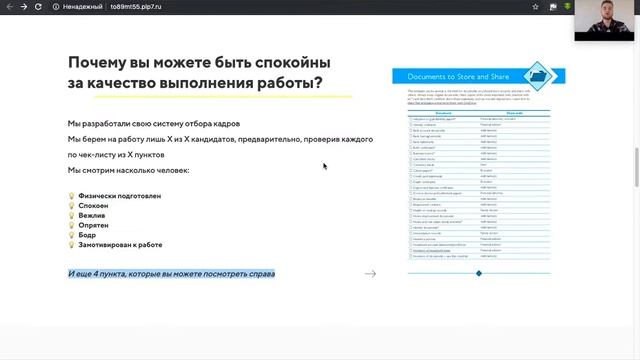Select the folder icon in document header

click(x=538, y=76)
